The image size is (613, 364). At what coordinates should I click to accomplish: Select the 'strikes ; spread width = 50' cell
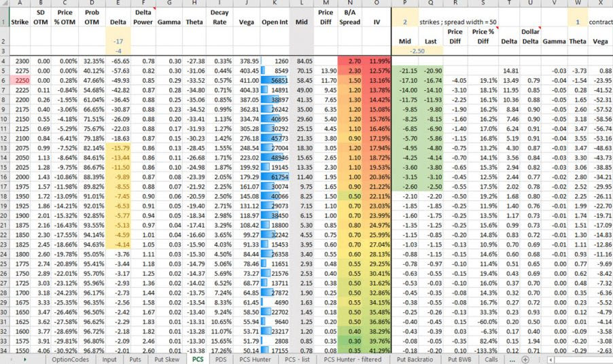point(458,22)
